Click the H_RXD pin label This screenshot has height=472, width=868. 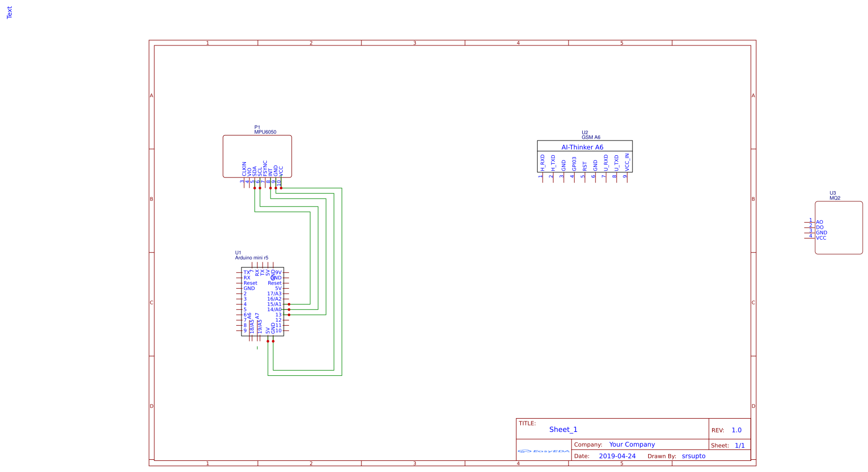tap(543, 163)
